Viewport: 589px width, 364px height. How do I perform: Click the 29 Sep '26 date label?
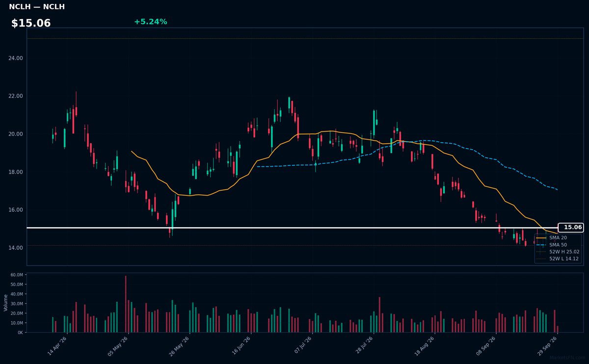[x=548, y=345]
